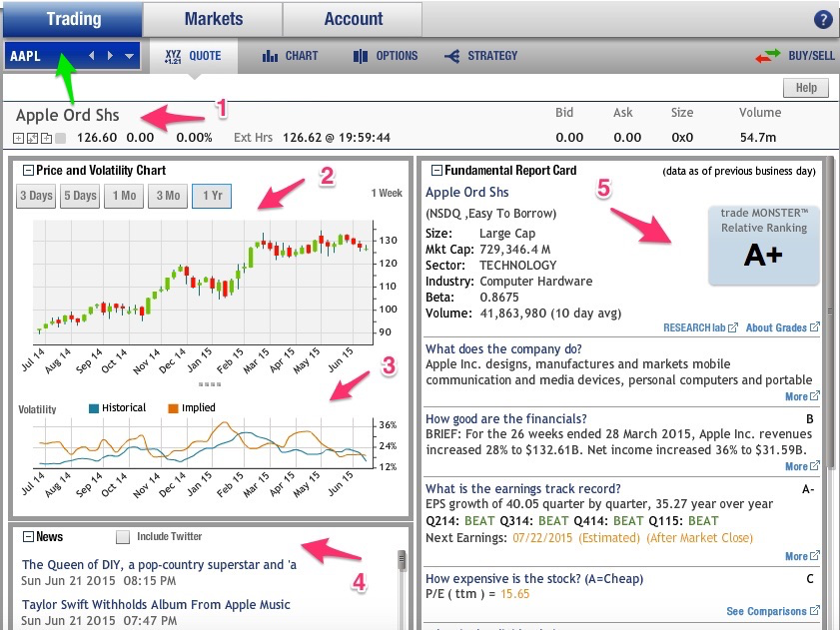Click the Implied volatility legend swatch
Viewport: 840px width, 630px height.
173,408
